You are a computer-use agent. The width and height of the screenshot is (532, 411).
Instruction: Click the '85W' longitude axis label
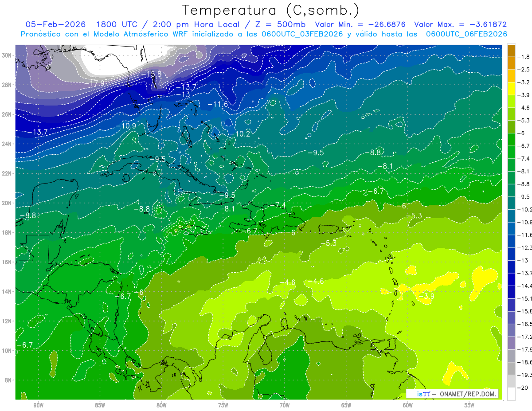[100, 406]
